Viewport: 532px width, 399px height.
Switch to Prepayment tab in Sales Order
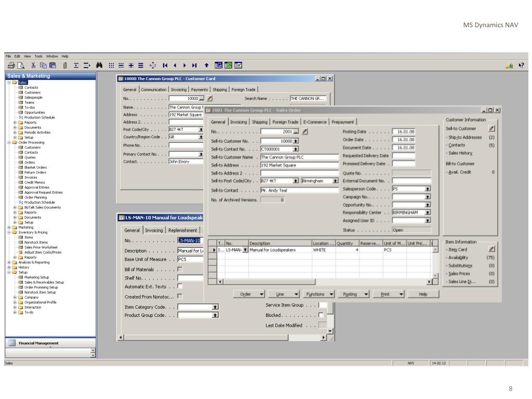click(x=343, y=122)
